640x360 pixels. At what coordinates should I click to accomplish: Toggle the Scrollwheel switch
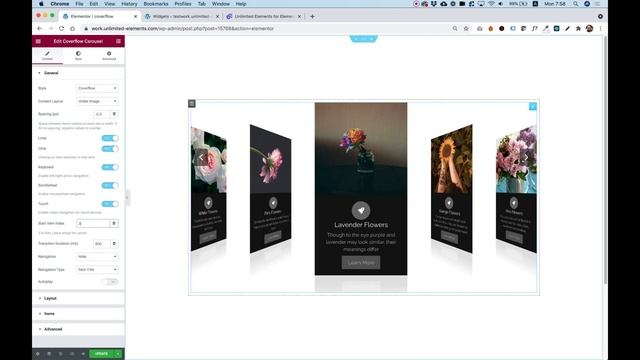click(x=110, y=186)
